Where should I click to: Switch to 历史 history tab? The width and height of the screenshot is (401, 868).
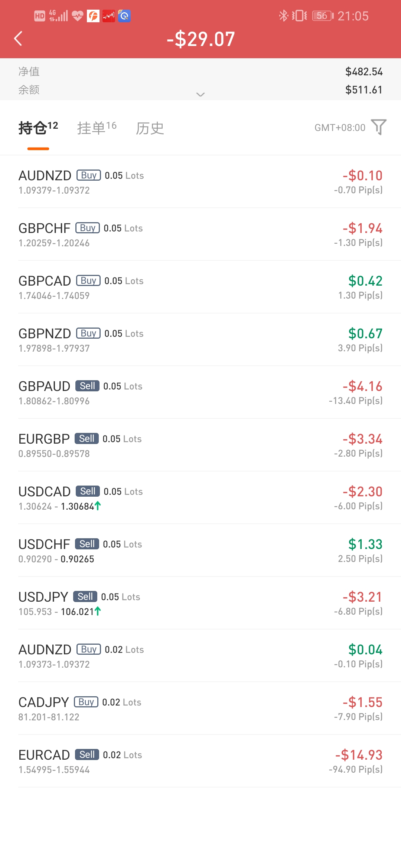click(150, 128)
